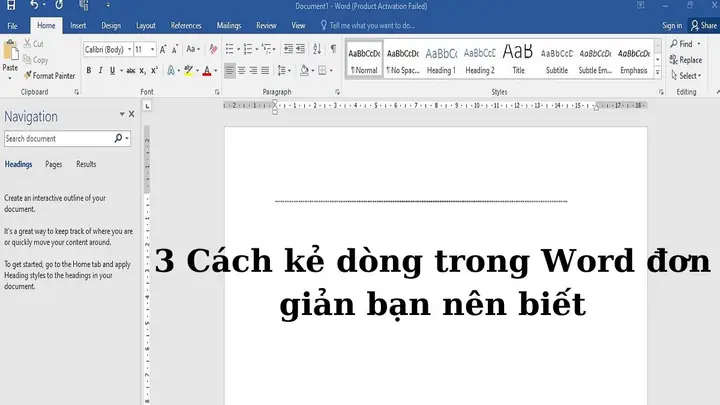Viewport: 720px width, 405px height.
Task: Close the Navigation pane
Action: [x=132, y=114]
